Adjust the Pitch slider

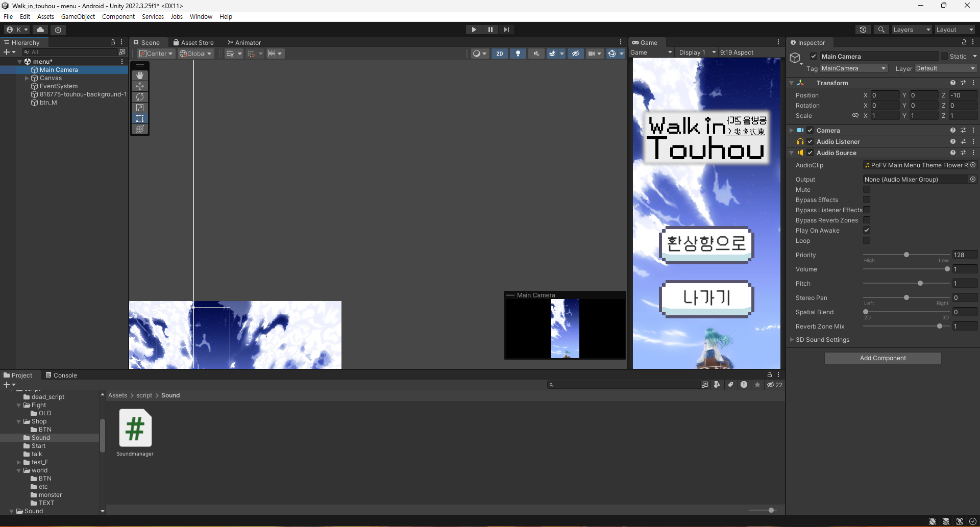pyautogui.click(x=906, y=283)
